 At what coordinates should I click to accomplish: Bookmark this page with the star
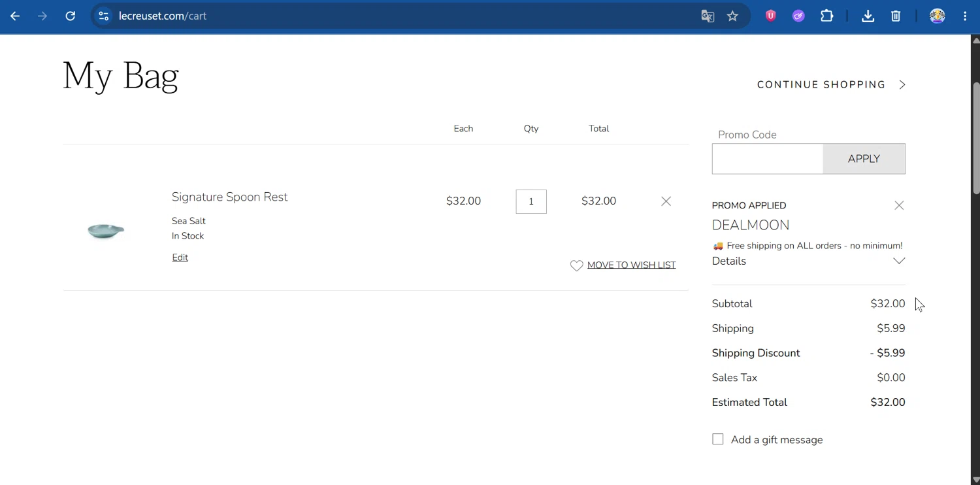point(732,16)
